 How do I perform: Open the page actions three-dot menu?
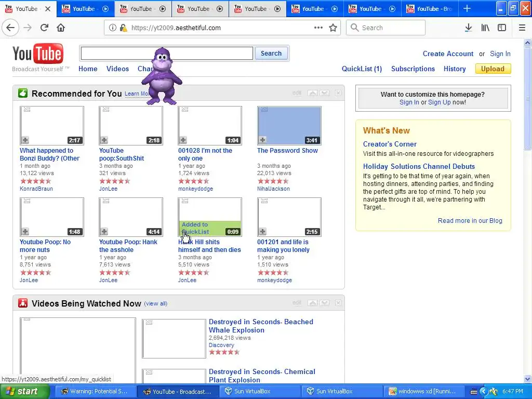[318, 28]
